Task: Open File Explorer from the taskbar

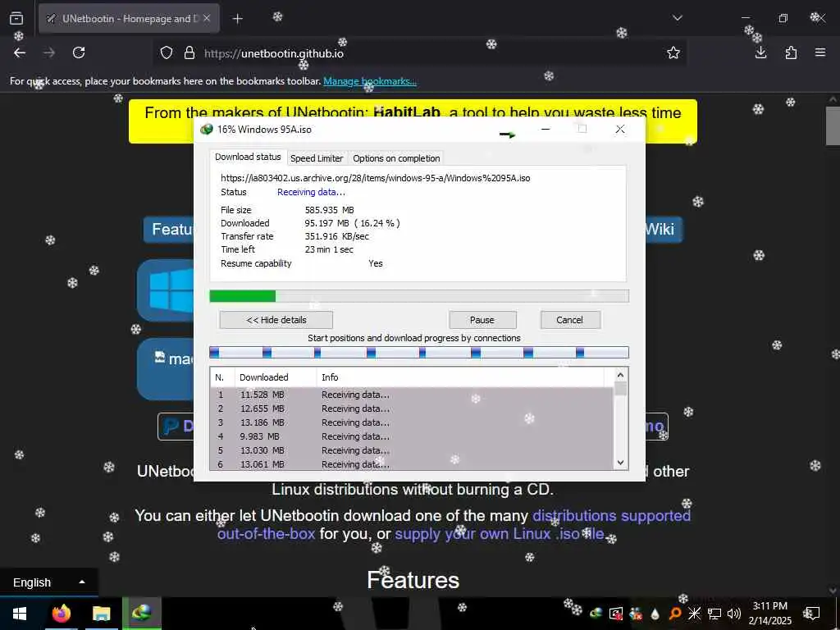Action: pyautogui.click(x=101, y=614)
